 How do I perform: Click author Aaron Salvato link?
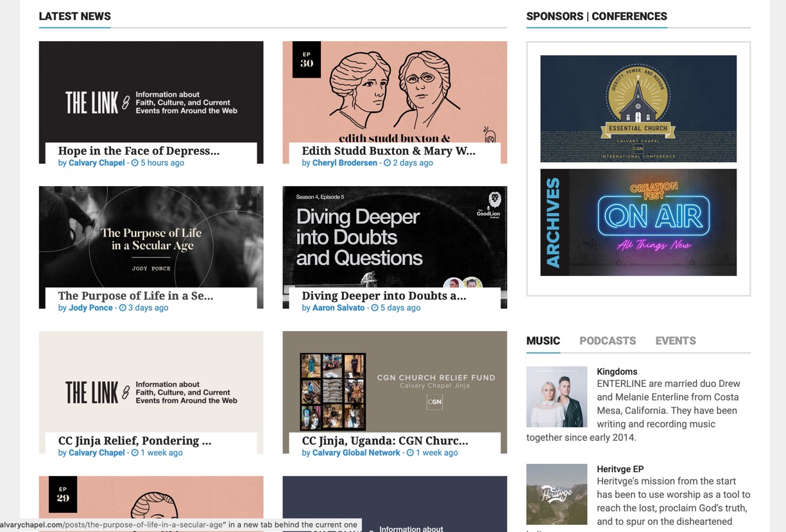[339, 308]
